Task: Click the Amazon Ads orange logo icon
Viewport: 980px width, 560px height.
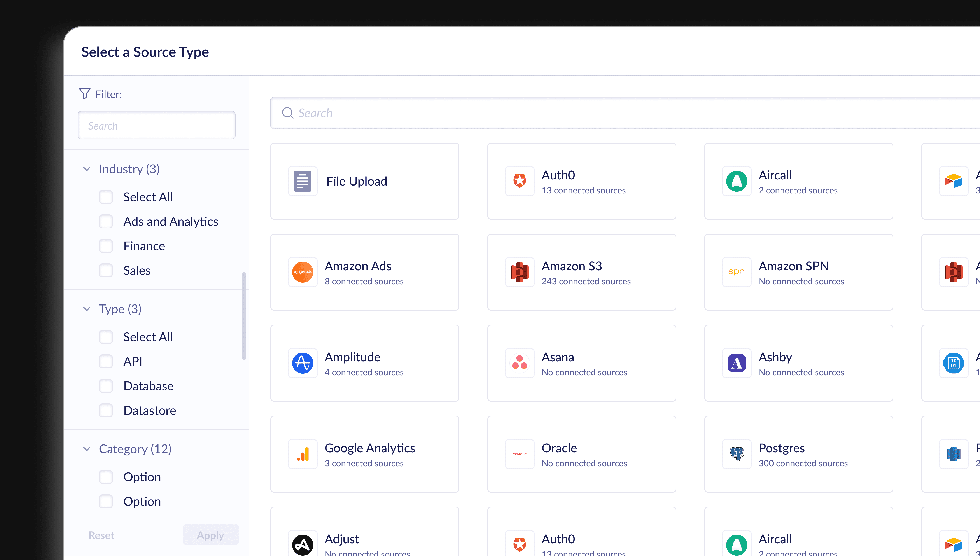Action: [x=302, y=272]
